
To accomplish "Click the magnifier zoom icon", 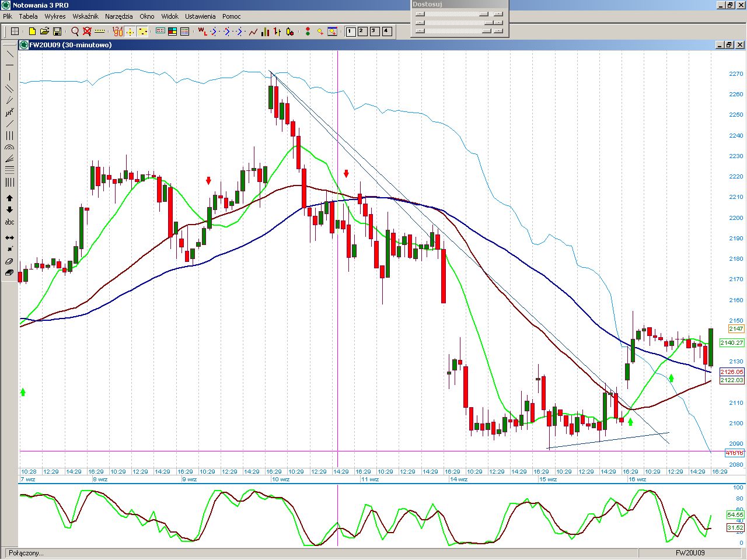I will coord(75,32).
